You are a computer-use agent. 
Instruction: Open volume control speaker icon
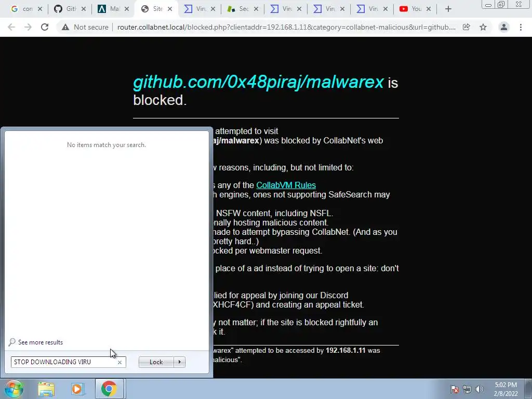pos(480,389)
